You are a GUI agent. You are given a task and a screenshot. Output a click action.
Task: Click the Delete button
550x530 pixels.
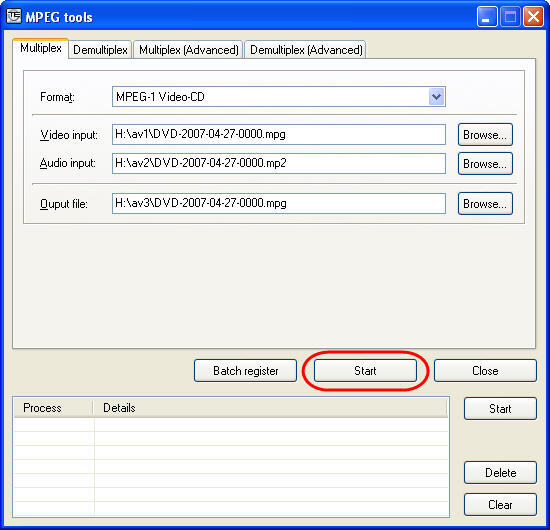tap(500, 472)
